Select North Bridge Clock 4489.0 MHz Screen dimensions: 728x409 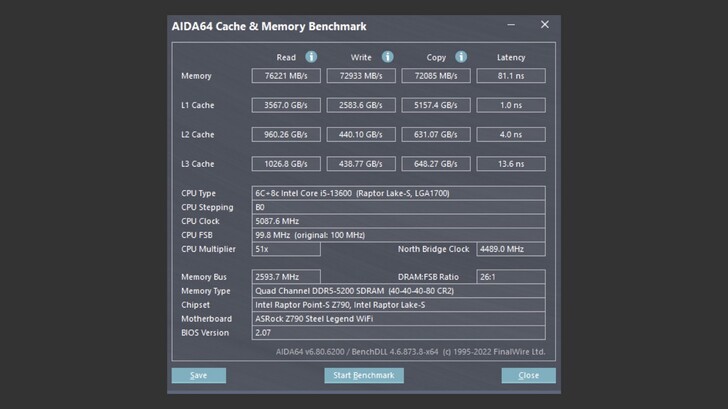[511, 249]
